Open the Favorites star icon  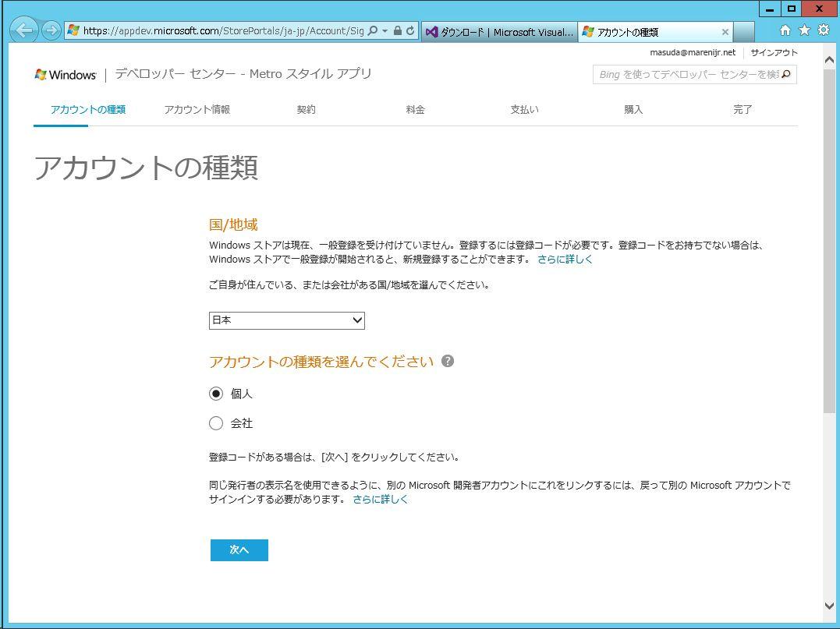click(804, 30)
